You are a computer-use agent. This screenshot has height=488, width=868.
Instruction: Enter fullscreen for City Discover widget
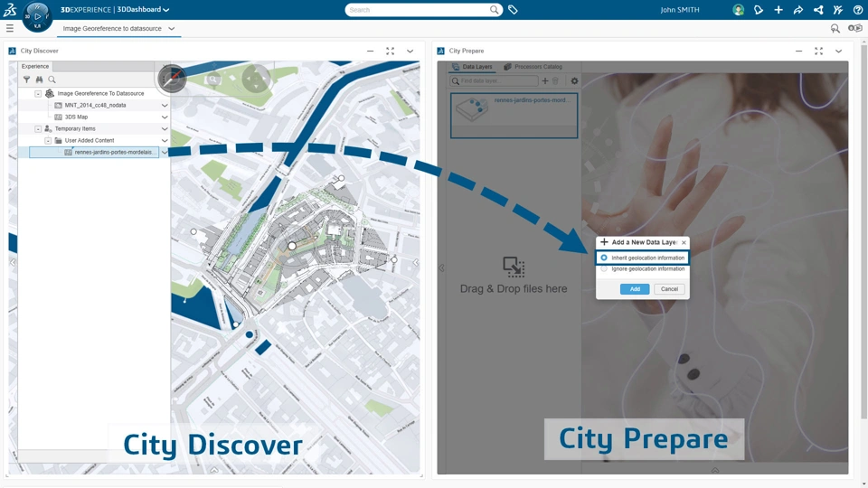click(391, 51)
